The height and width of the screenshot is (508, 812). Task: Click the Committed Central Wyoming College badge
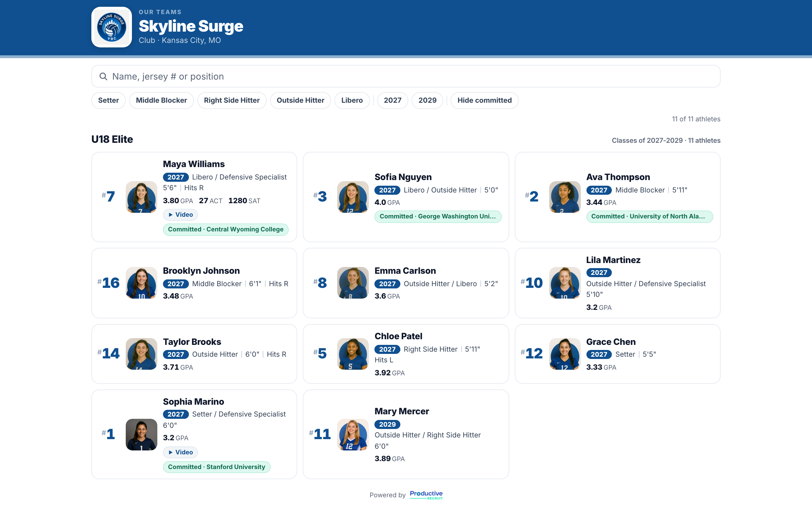pos(226,229)
